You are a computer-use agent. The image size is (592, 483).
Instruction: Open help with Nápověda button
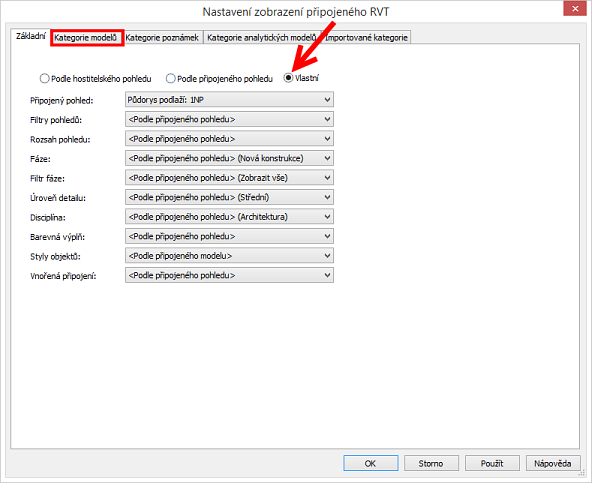pyautogui.click(x=553, y=463)
